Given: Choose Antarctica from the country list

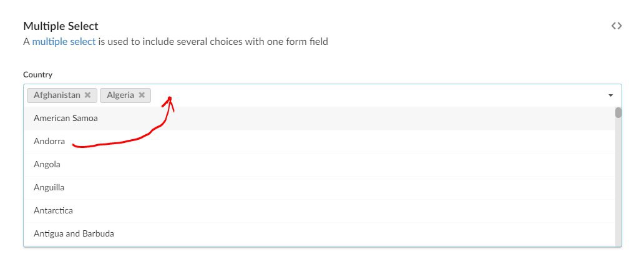Looking at the screenshot, I should point(319,210).
